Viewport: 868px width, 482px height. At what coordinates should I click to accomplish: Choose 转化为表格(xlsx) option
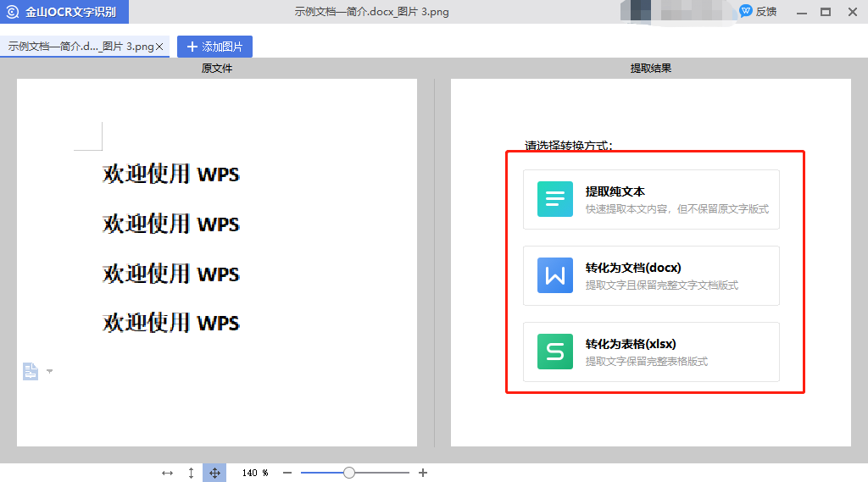pos(651,352)
